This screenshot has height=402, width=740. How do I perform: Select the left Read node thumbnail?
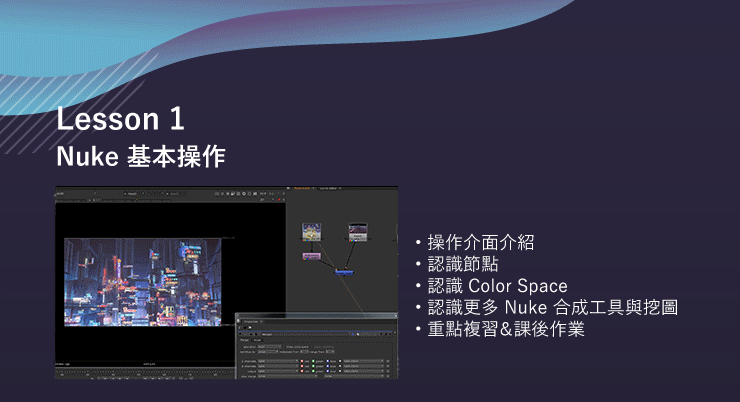311,232
